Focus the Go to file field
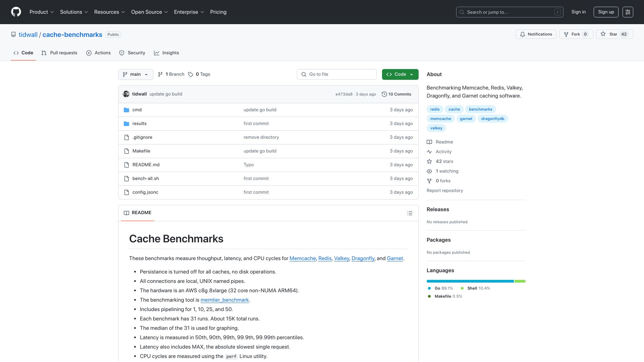The height and width of the screenshot is (362, 644). (336, 74)
